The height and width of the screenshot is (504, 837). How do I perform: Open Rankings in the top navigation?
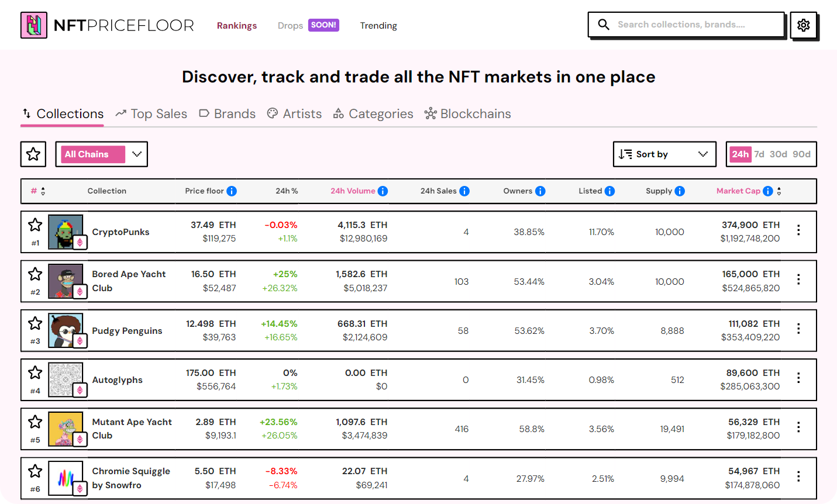point(237,25)
